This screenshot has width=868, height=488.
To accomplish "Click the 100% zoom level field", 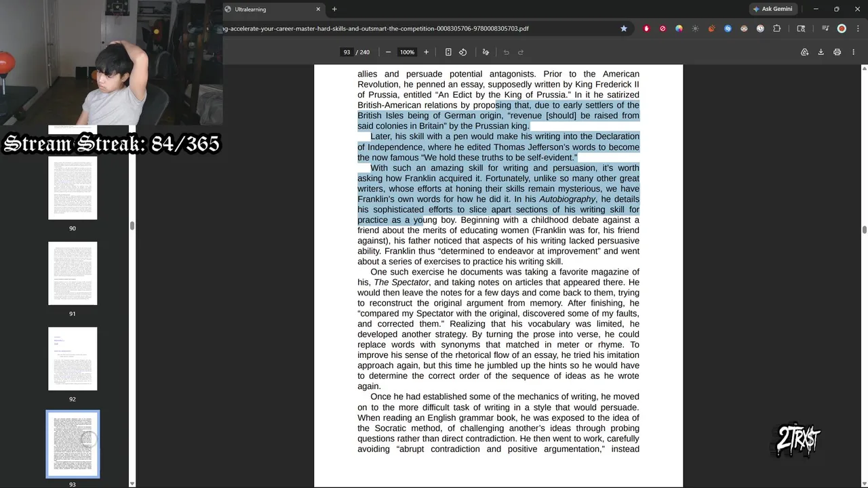I will click(x=407, y=52).
